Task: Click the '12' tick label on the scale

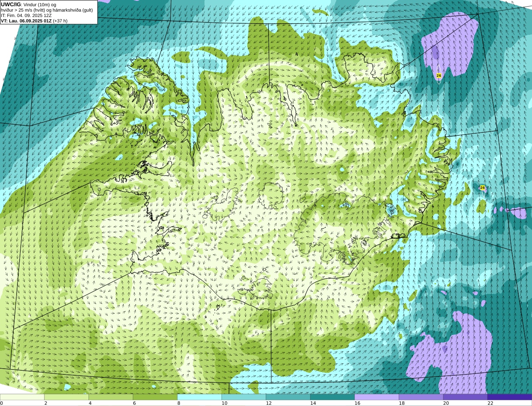Action: [269, 403]
